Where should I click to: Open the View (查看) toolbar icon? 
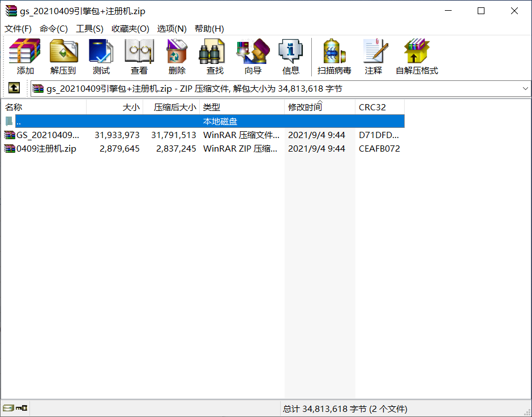[139, 51]
